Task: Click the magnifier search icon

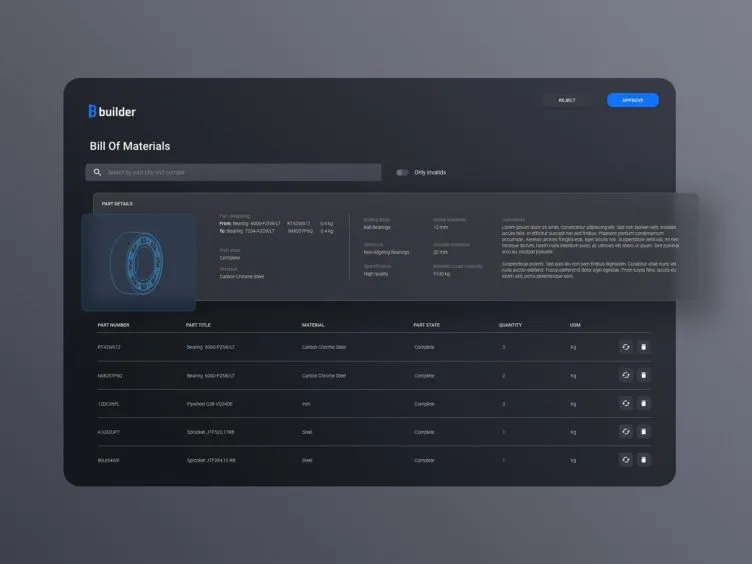Action: [97, 172]
